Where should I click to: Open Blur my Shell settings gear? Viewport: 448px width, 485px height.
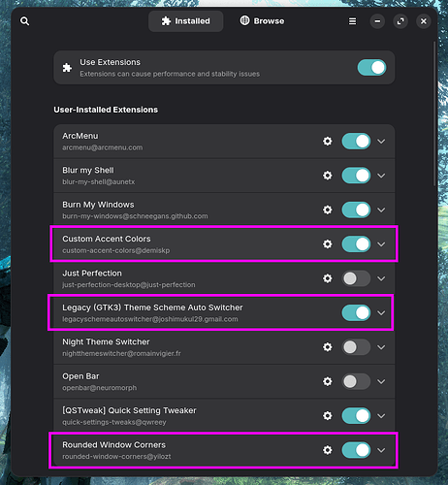click(x=328, y=176)
